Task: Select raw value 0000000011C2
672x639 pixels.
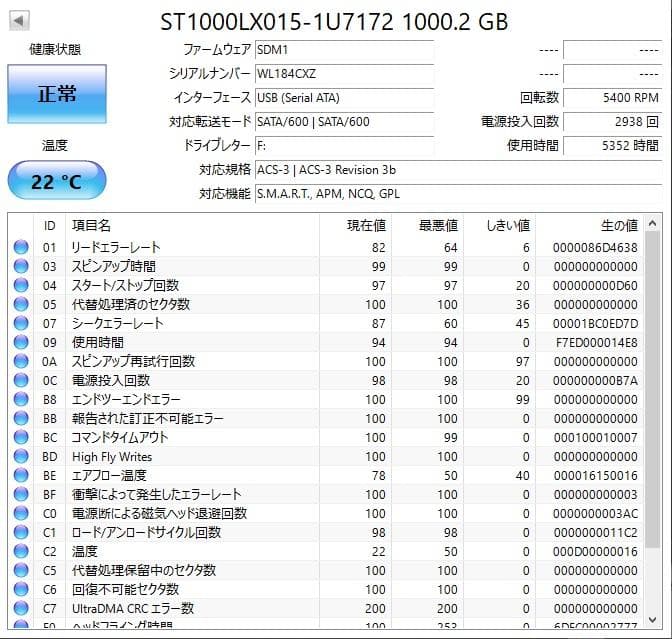Action: point(595,533)
